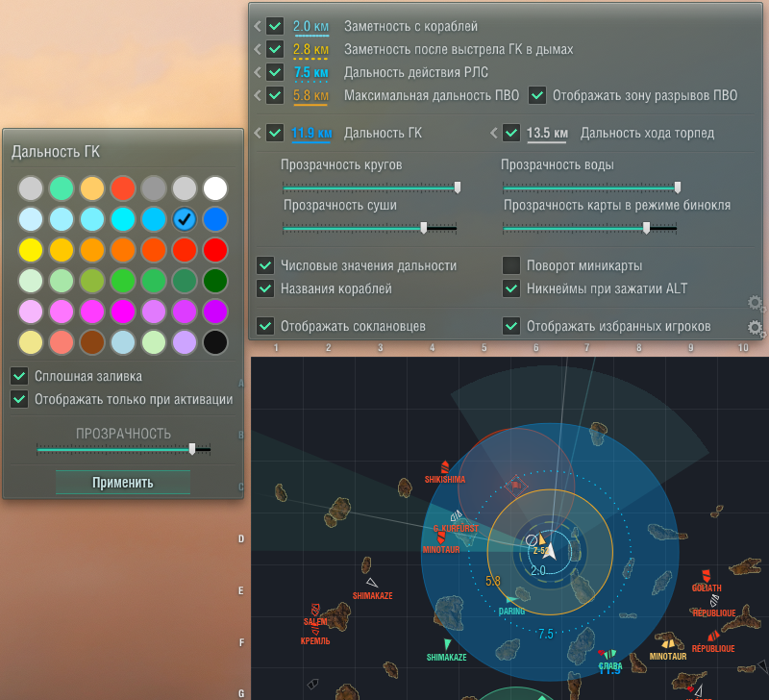Click the SALEM enemy ship marker
The height and width of the screenshot is (700, 769).
pyautogui.click(x=315, y=611)
